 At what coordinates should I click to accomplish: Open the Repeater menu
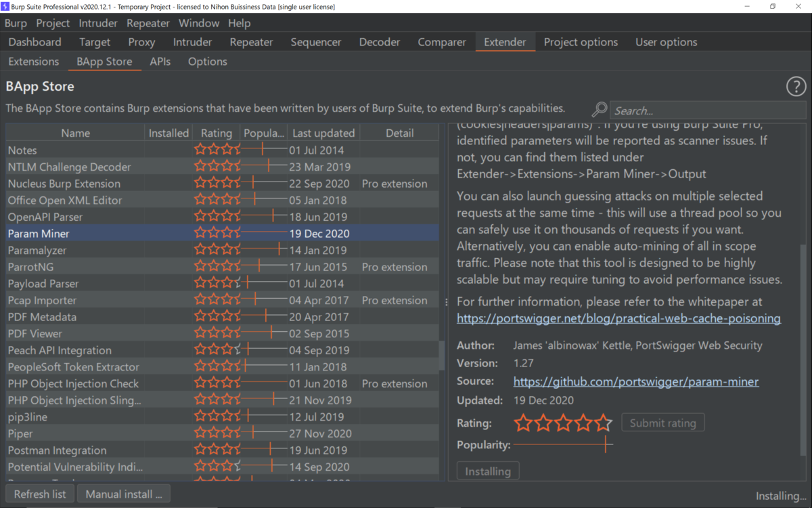(148, 23)
